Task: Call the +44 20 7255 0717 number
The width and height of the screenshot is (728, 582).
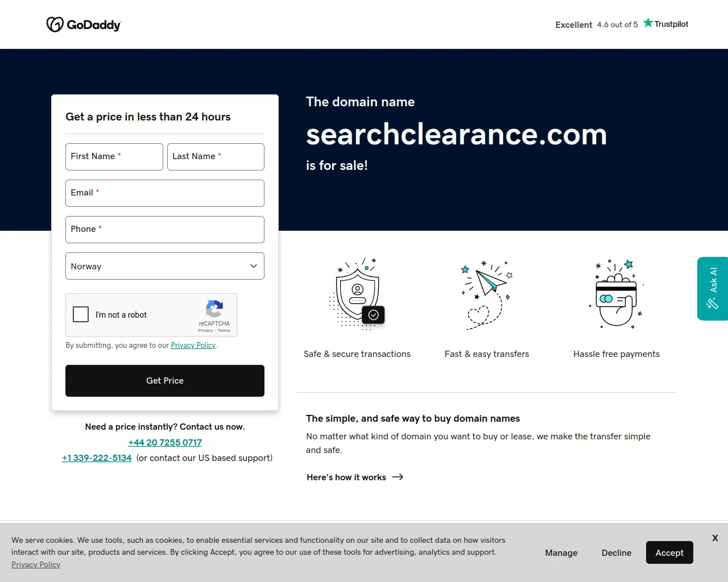Action: (x=164, y=442)
